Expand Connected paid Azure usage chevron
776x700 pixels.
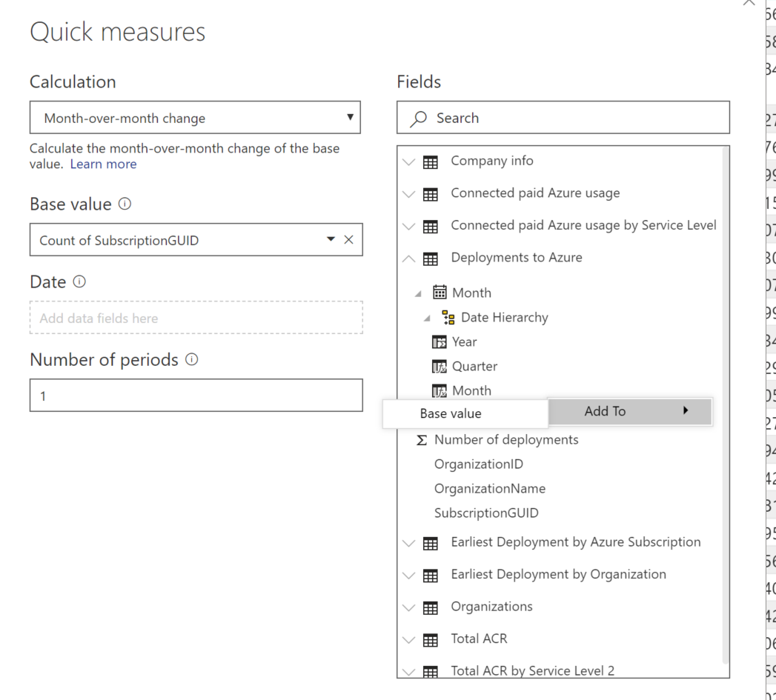(409, 194)
